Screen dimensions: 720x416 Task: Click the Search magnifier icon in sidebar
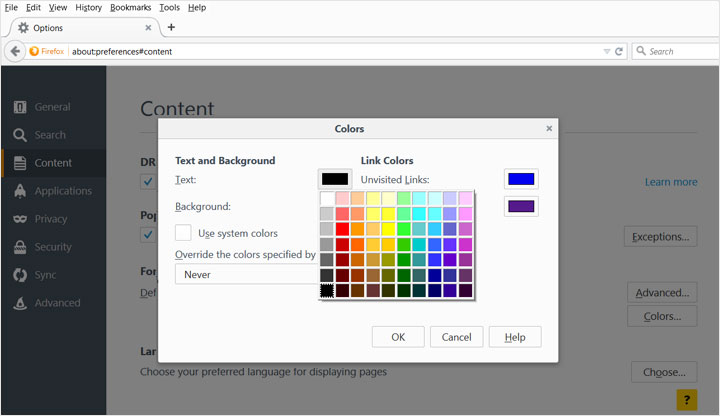(20, 135)
